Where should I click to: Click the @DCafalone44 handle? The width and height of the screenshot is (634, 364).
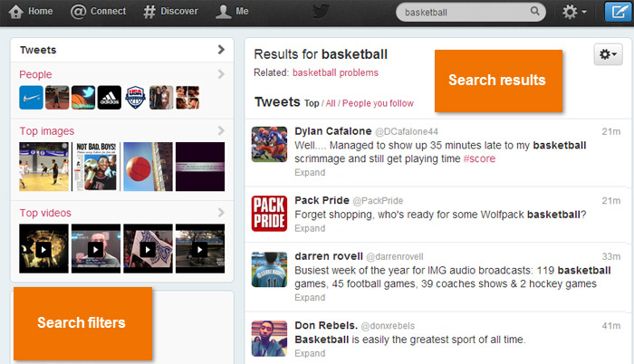pos(407,132)
